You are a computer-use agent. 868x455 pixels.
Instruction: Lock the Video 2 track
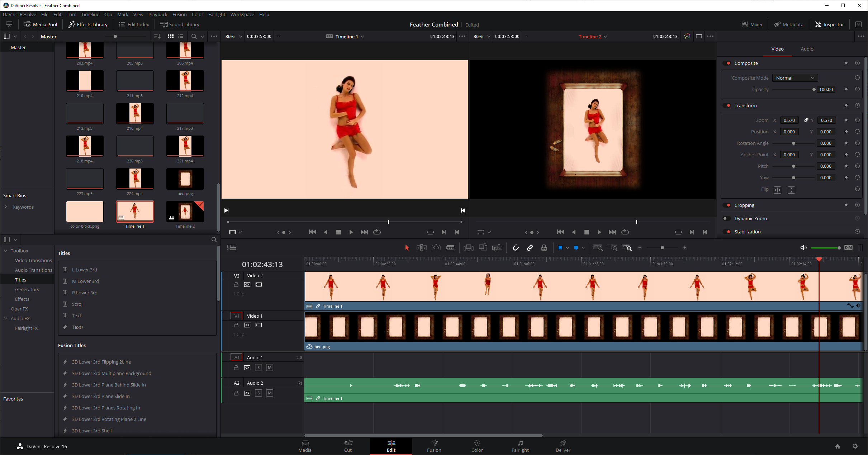click(236, 284)
